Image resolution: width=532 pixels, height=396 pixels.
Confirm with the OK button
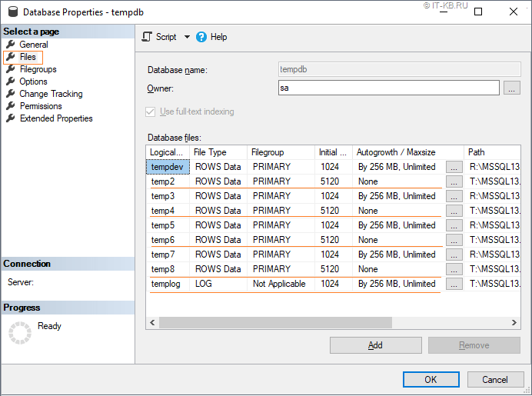(x=431, y=379)
